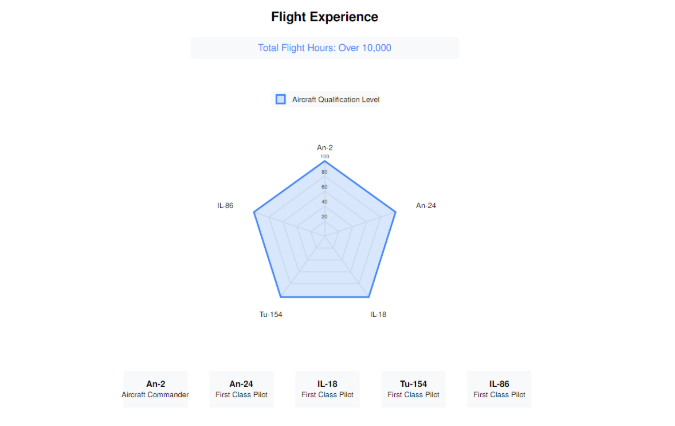Click the IL-18 data point on the radar chart
The width and height of the screenshot is (675, 426).
(369, 296)
